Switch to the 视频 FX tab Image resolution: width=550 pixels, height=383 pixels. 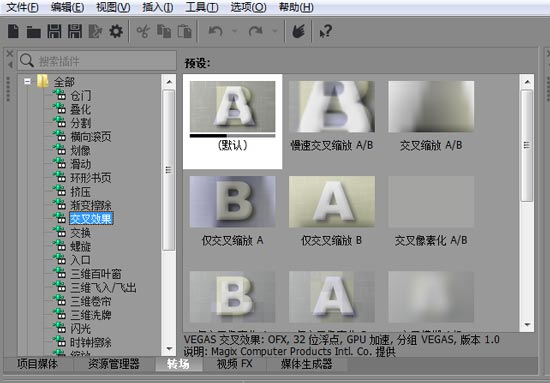pyautogui.click(x=235, y=364)
